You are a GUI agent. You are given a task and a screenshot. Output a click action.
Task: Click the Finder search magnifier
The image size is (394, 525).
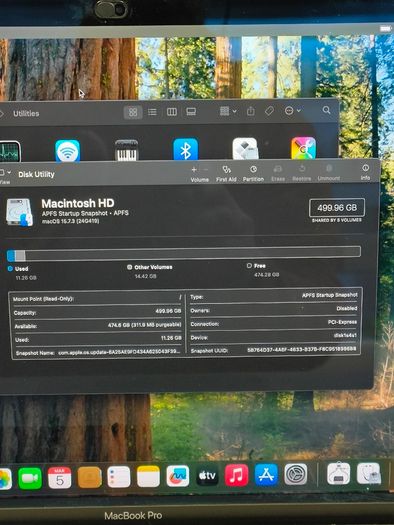click(326, 110)
